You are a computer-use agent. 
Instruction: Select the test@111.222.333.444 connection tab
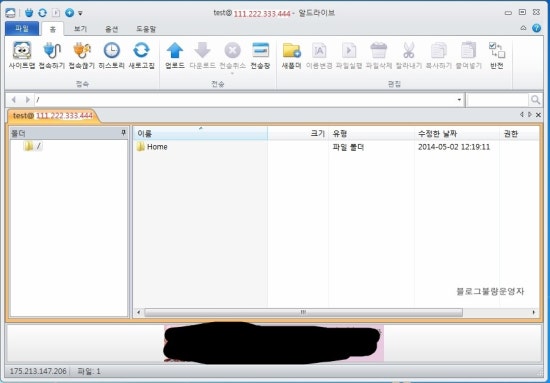pos(53,116)
